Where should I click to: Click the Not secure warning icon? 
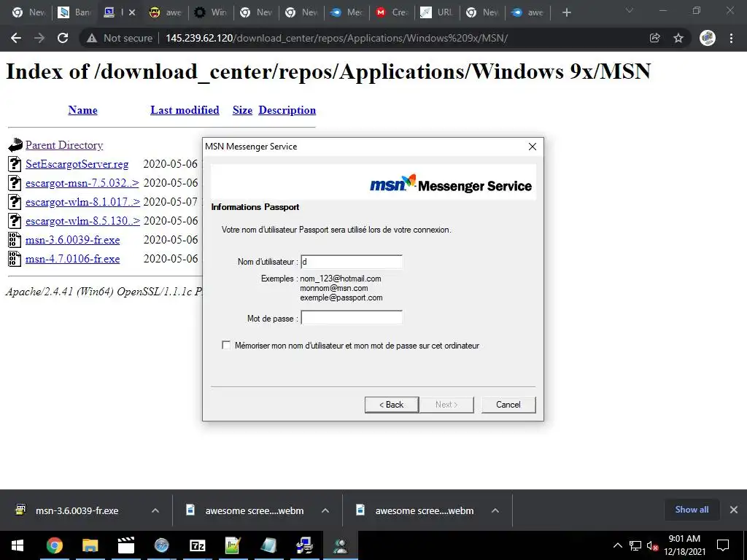(x=92, y=38)
